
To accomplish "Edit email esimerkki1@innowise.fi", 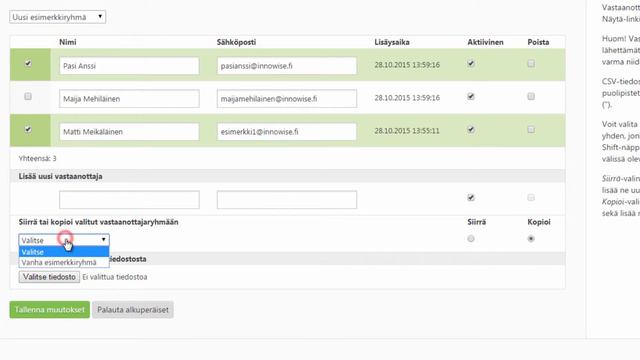I will click(x=287, y=132).
